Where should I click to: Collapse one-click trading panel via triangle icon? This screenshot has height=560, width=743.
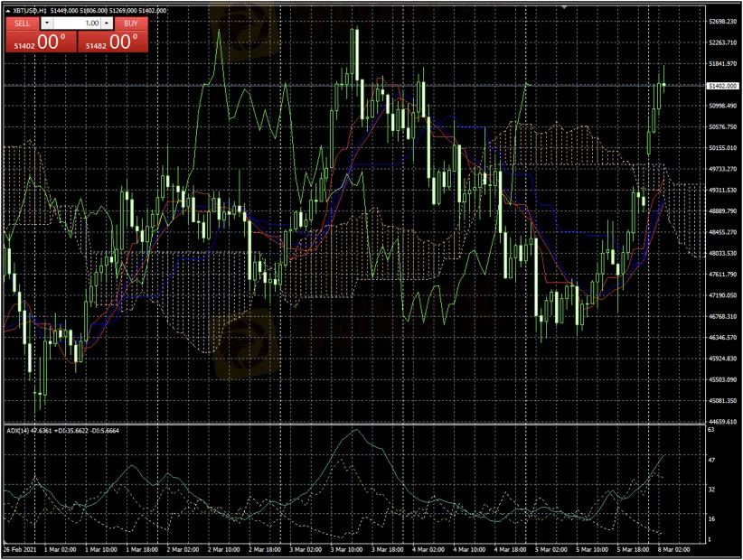point(7,10)
